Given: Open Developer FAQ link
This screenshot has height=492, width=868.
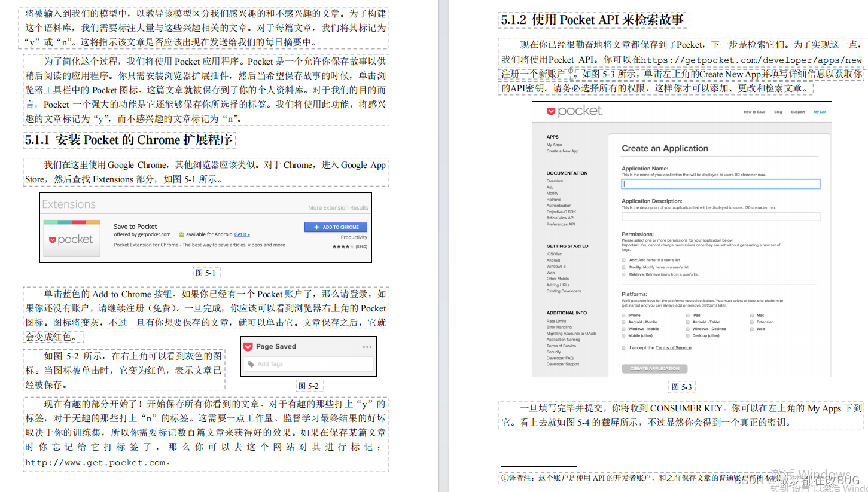Looking at the screenshot, I should [560, 358].
